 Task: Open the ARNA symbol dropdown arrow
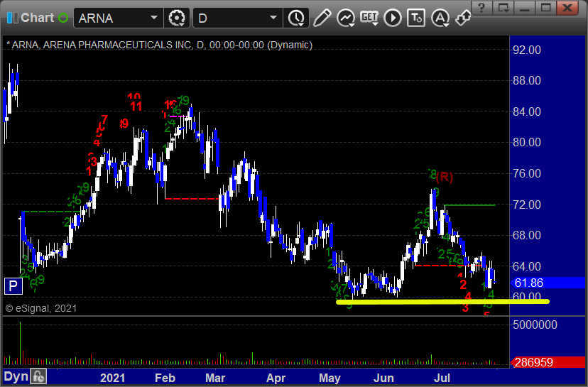154,18
